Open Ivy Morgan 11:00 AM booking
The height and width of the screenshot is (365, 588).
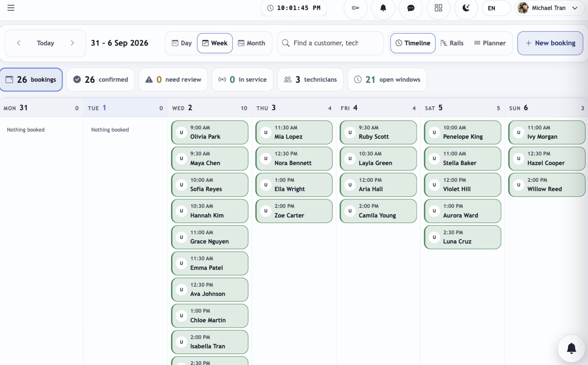(547, 132)
